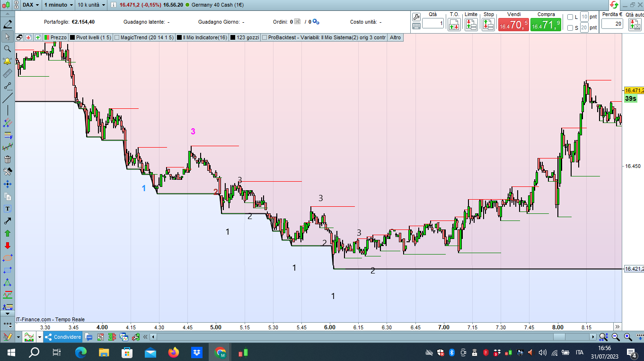Open Microsoft Edge from the taskbar
644x361 pixels.
(81, 352)
